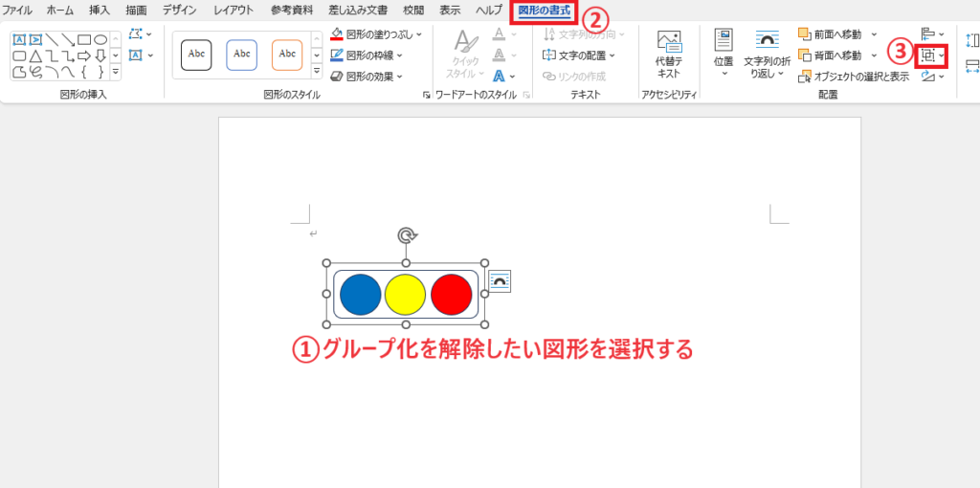Open 文字の配置 text alignment dropdown
Image resolution: width=980 pixels, height=488 pixels.
[x=579, y=55]
